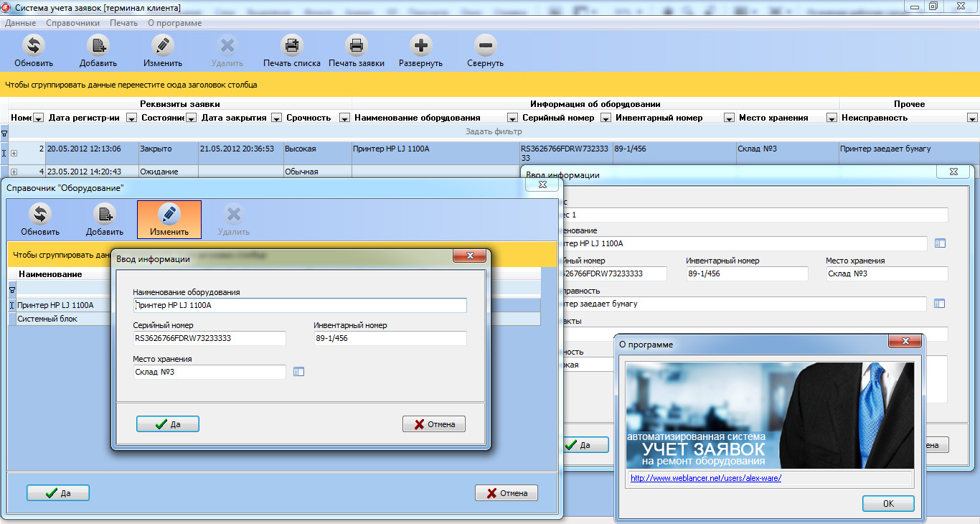Expand row 2 in requests grid
The image size is (980, 524).
coord(14,153)
